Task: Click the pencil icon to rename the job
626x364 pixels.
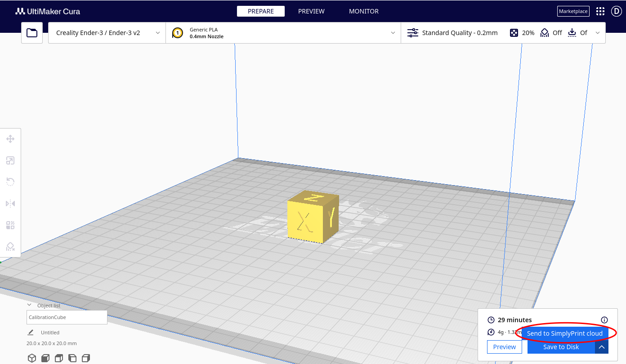Action: pos(31,333)
